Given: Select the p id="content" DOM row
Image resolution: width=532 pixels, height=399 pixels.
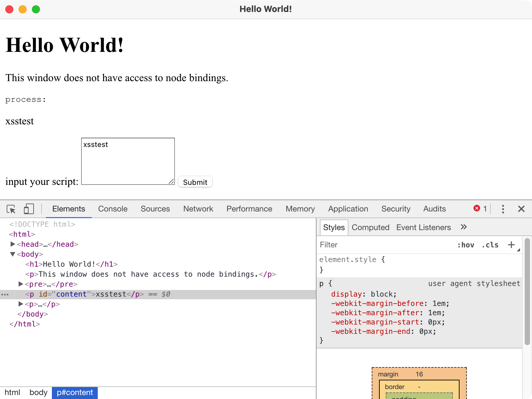Looking at the screenshot, I should (158, 294).
